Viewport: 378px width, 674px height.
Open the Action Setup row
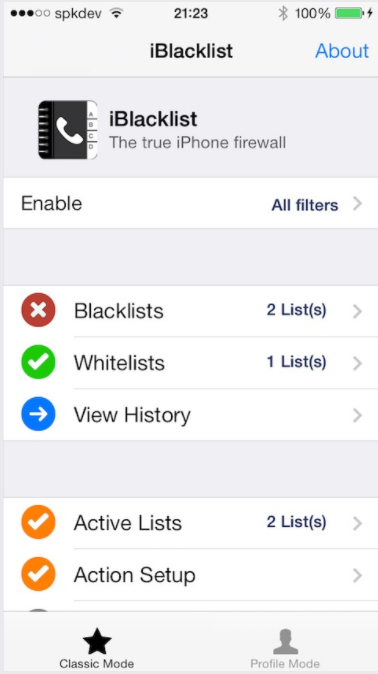pos(189,575)
